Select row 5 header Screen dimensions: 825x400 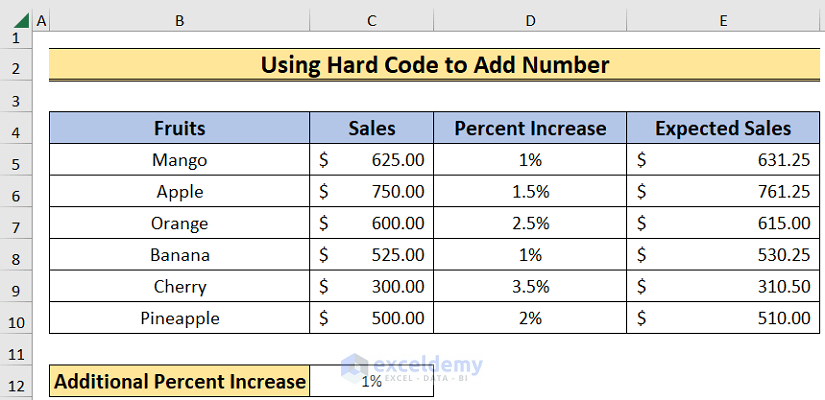click(x=16, y=160)
